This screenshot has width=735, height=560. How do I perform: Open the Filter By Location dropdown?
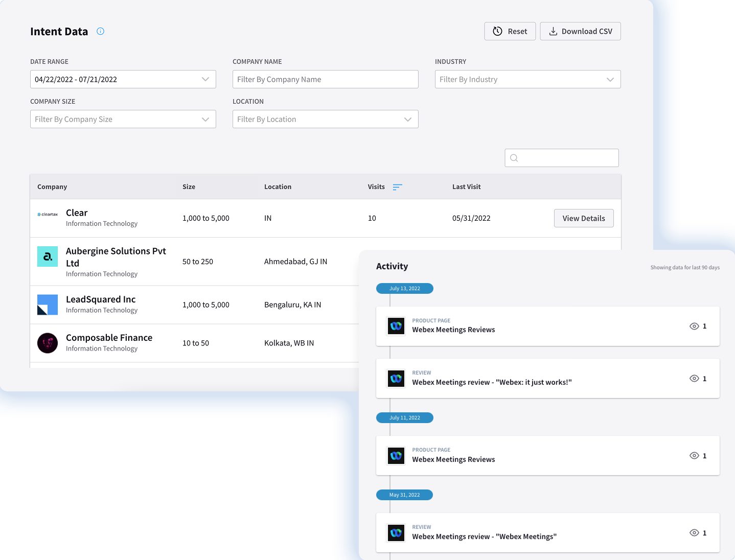(326, 119)
